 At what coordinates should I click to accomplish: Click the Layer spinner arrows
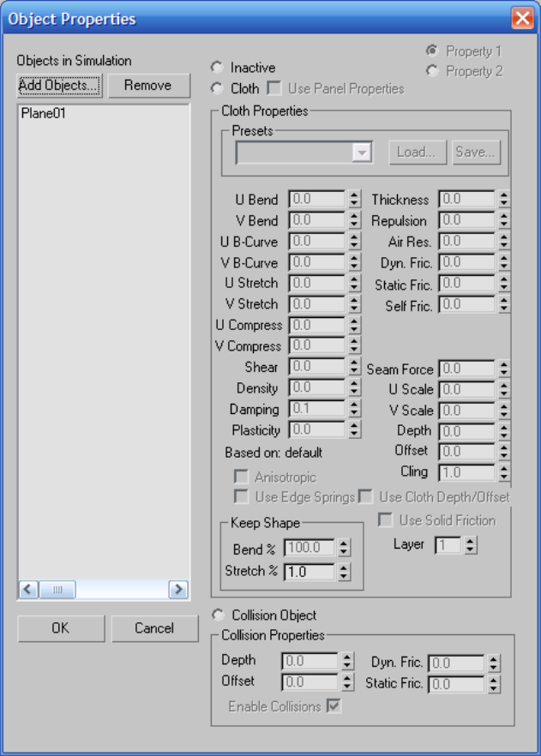(471, 544)
